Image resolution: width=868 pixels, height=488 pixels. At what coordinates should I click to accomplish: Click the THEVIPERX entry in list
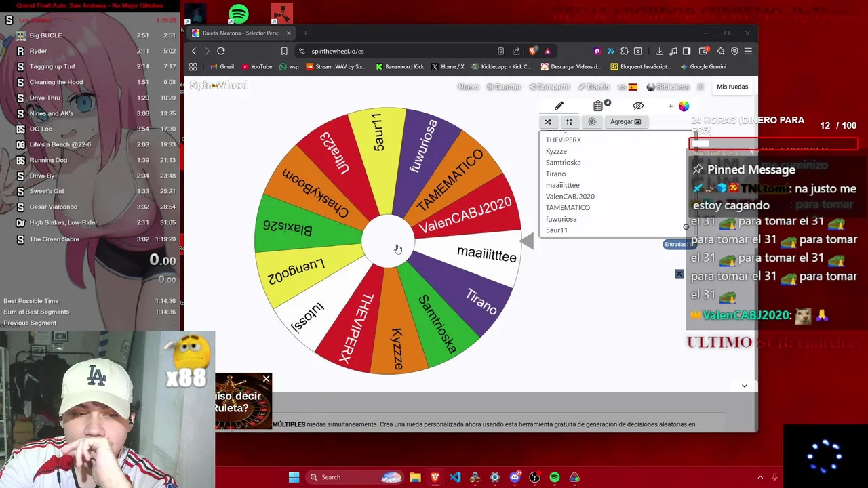(564, 140)
